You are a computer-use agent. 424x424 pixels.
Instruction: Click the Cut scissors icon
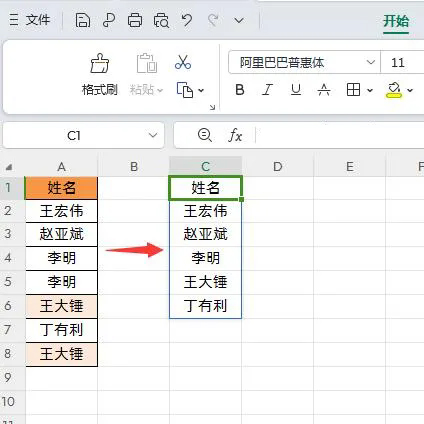[x=183, y=62]
